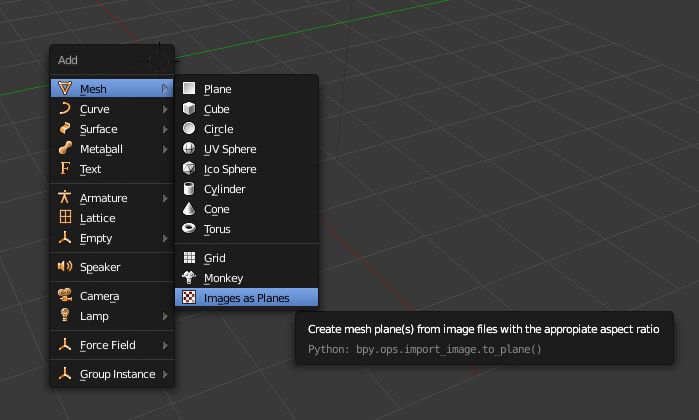The image size is (699, 420).
Task: Expand the Surface submenu arrow
Action: (x=164, y=129)
